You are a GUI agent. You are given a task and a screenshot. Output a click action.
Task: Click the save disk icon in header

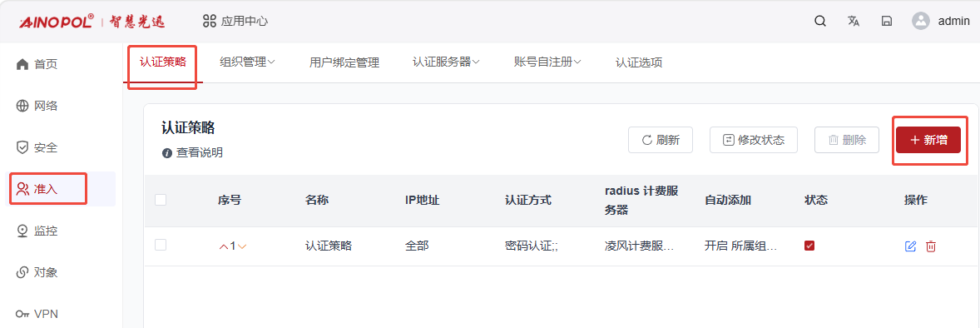click(886, 22)
